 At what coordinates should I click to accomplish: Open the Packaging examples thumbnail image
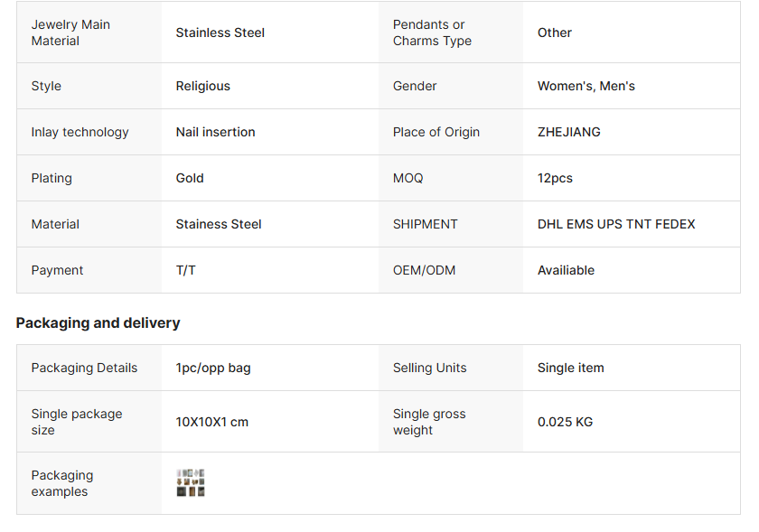coord(191,482)
